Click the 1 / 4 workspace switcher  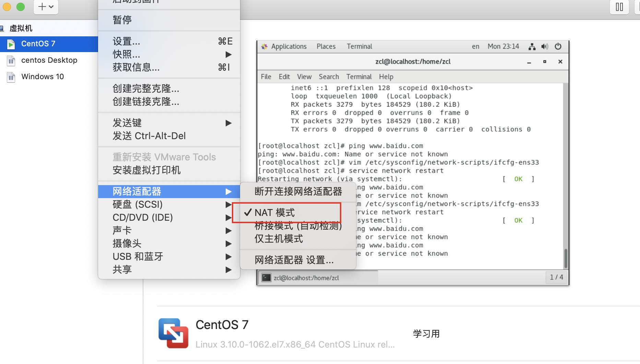pos(556,277)
